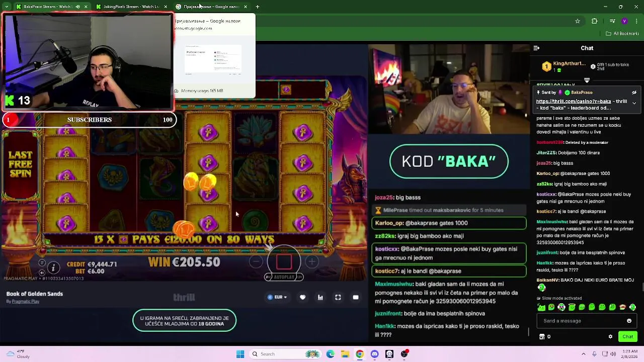Click Karloo_op message about gates 1000
Screen dimensions: 644x362
(x=449, y=223)
